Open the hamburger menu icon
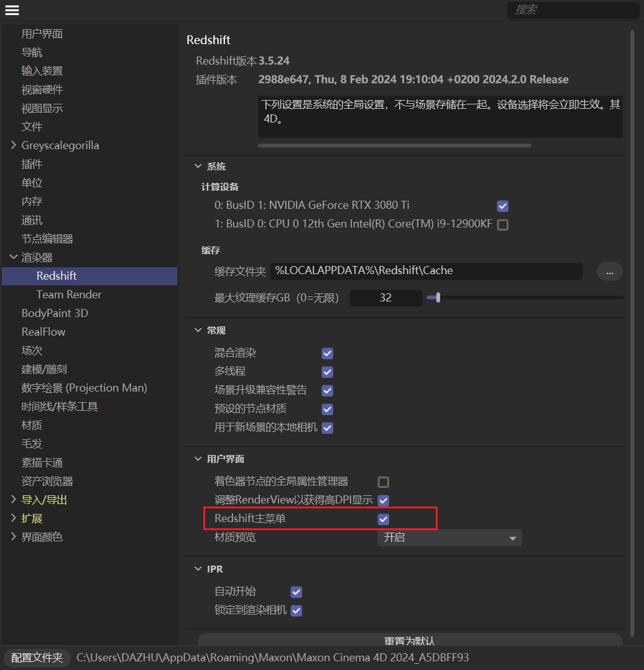 click(x=12, y=10)
